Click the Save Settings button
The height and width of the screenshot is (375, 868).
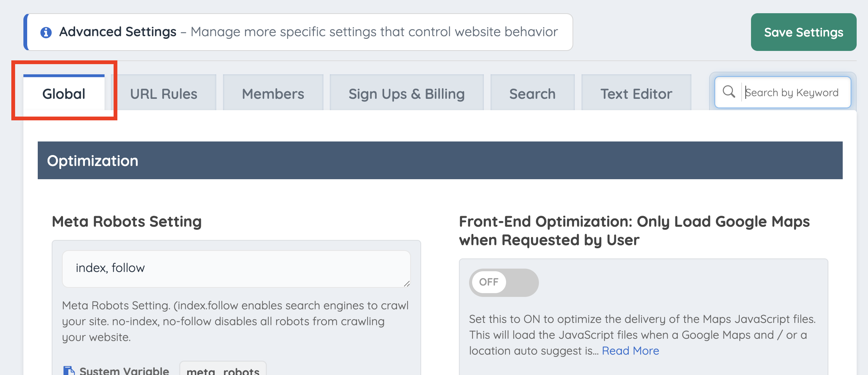pos(803,32)
